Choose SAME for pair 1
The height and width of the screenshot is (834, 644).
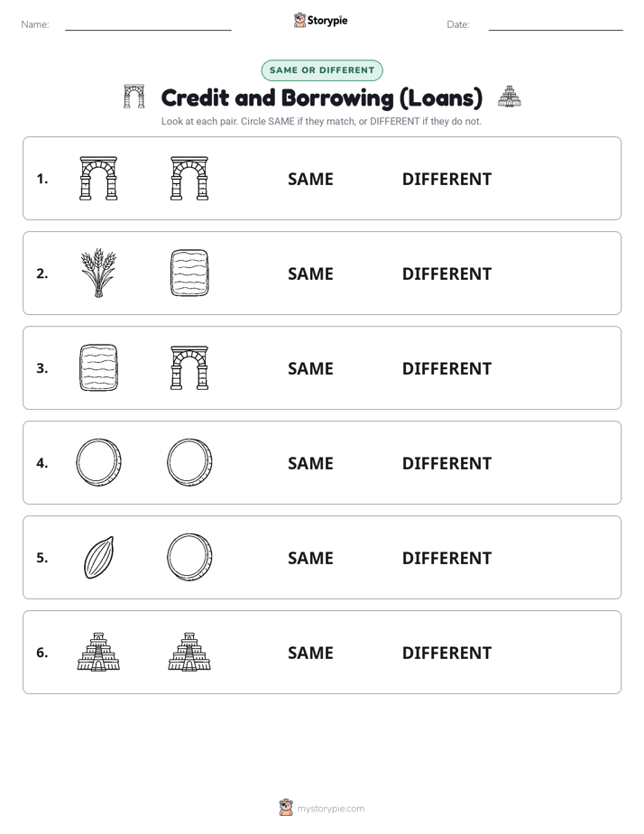pyautogui.click(x=310, y=180)
